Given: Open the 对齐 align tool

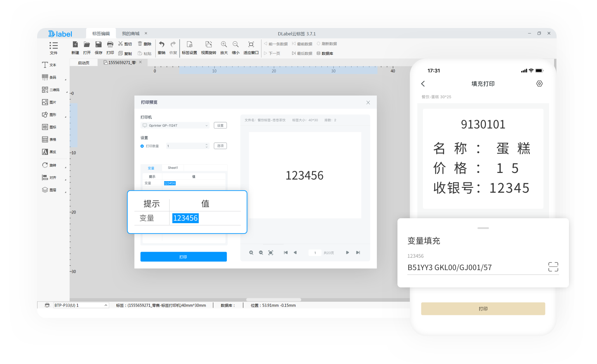Looking at the screenshot, I should (49, 178).
